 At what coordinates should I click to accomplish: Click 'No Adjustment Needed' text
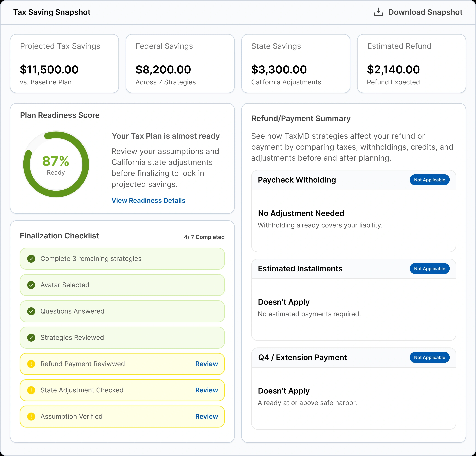(301, 213)
